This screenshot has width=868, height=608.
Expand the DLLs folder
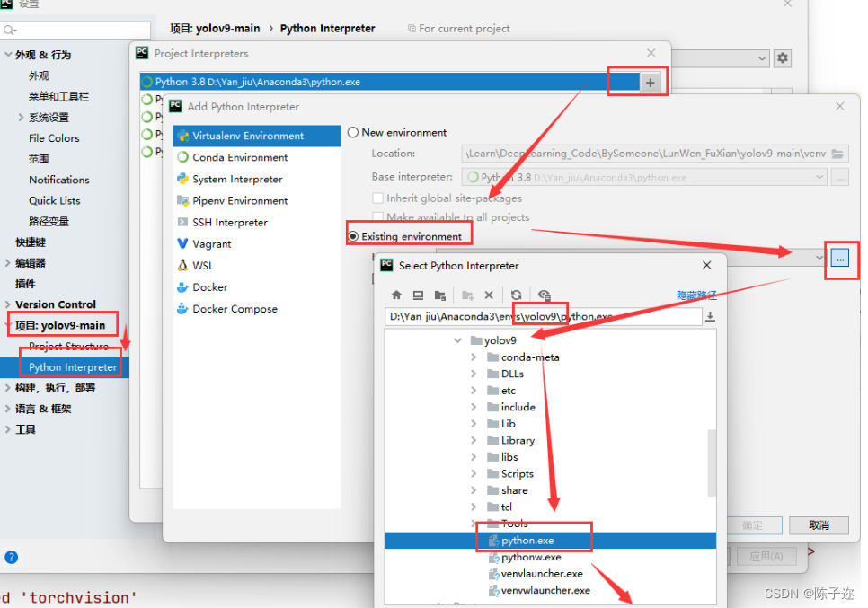coord(474,374)
